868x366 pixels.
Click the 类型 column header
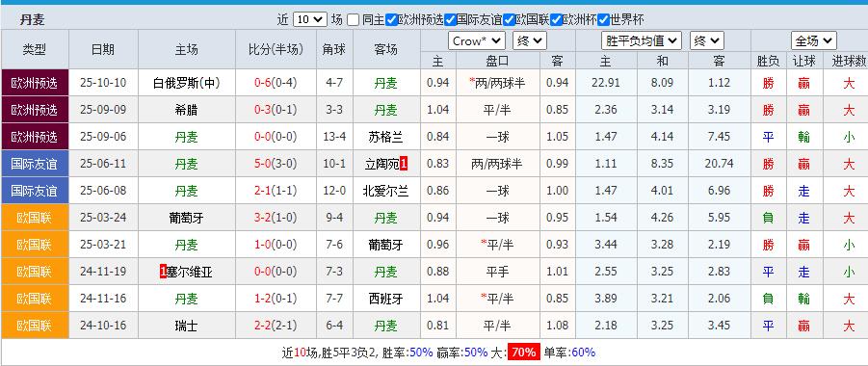pos(35,49)
